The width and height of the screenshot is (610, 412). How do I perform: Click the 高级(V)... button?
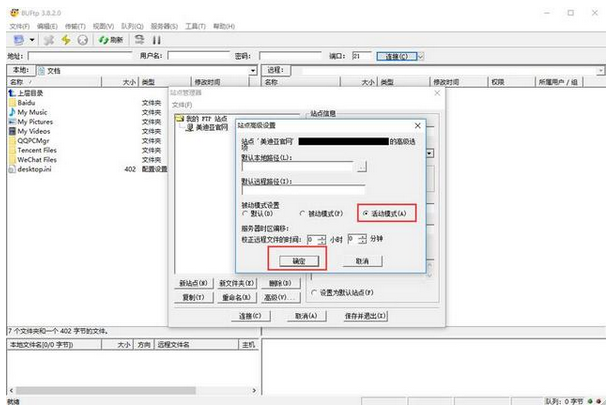(280, 297)
